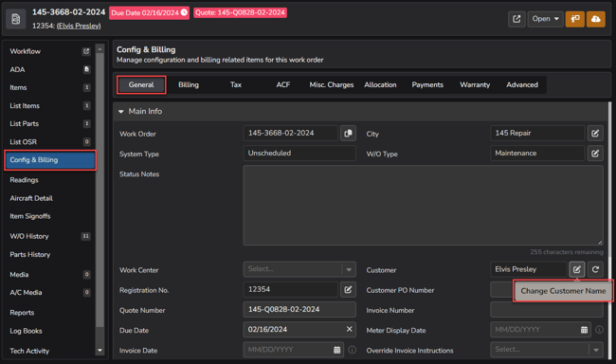
Task: Open the 'Open' status dropdown
Action: tap(545, 19)
